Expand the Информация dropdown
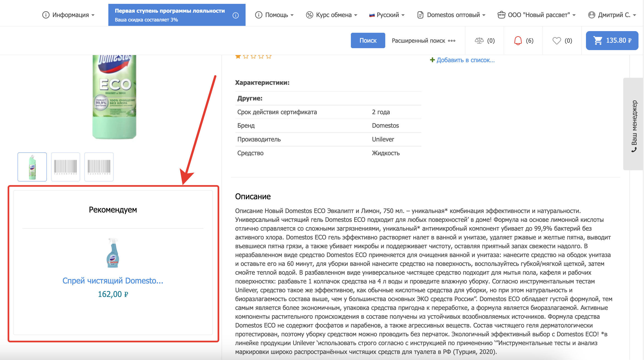The height and width of the screenshot is (360, 644). (68, 15)
